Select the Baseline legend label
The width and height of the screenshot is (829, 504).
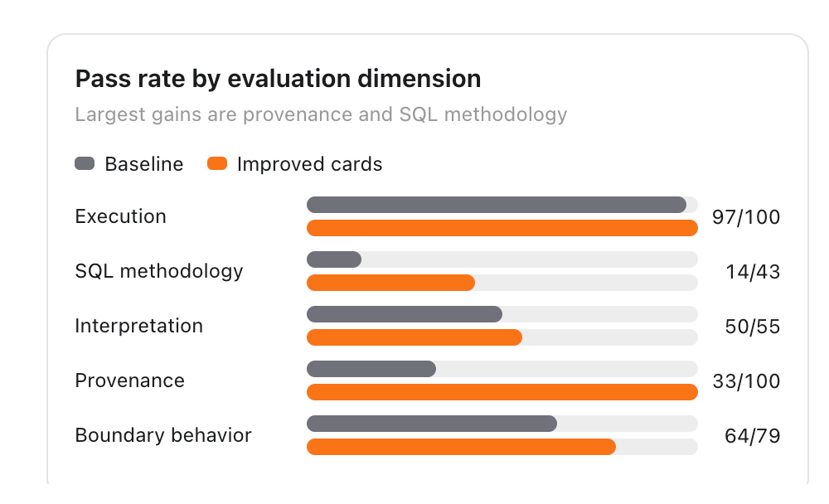[143, 164]
